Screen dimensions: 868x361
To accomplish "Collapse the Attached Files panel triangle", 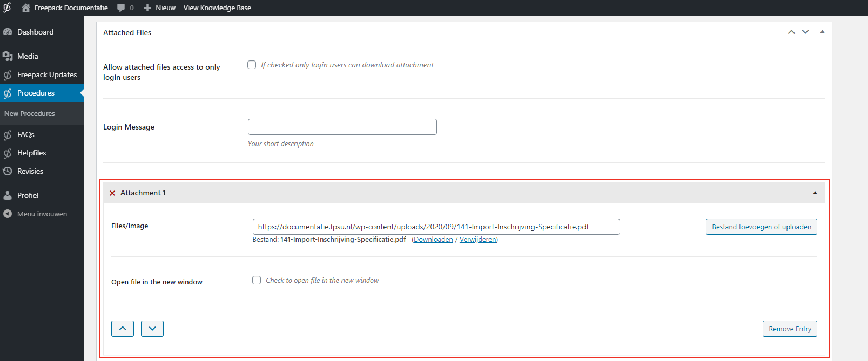I will pos(822,32).
